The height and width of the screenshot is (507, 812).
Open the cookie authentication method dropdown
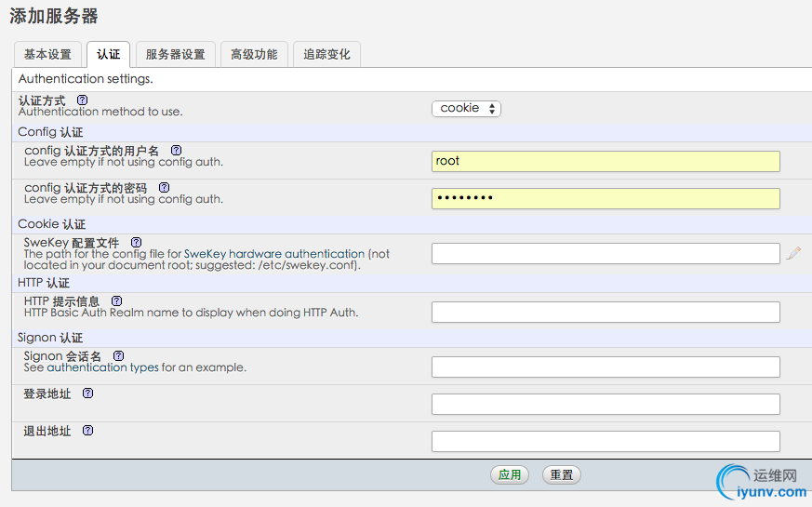(x=466, y=108)
